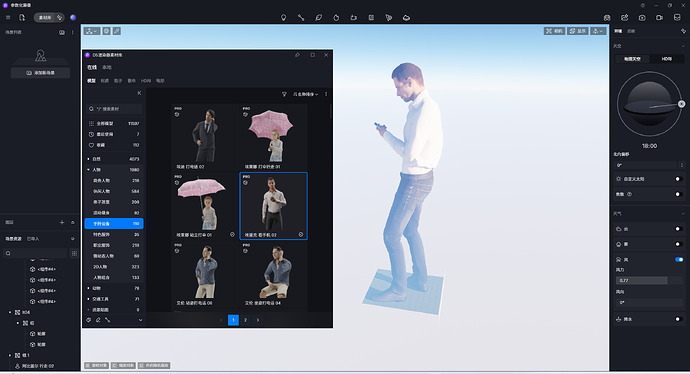Open the first dropdown in viewport toolbar
Viewport: 690px width, 374px height.
(x=92, y=31)
